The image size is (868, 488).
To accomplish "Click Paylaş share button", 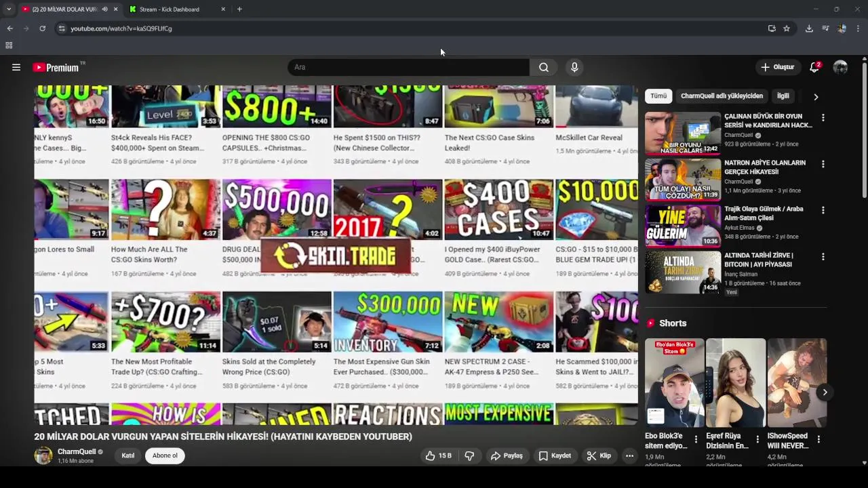I will 507,456.
